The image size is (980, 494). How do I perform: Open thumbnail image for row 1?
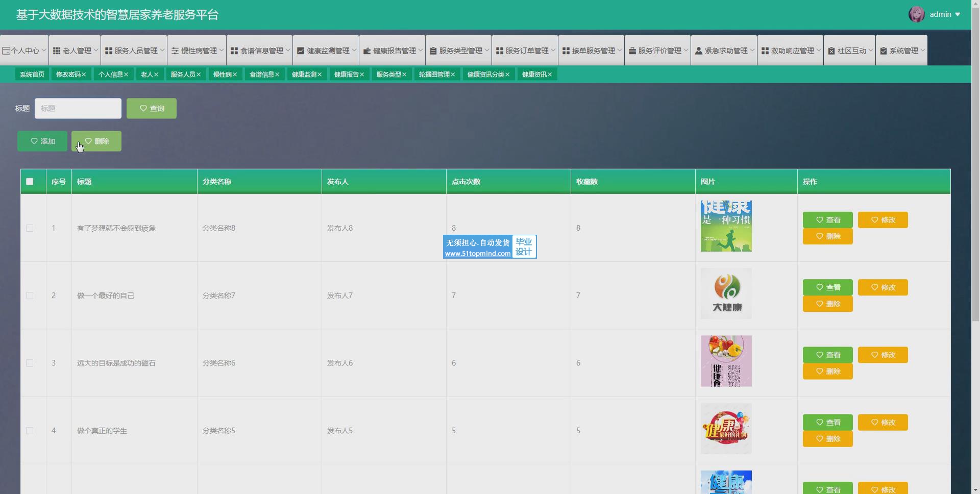tap(726, 226)
